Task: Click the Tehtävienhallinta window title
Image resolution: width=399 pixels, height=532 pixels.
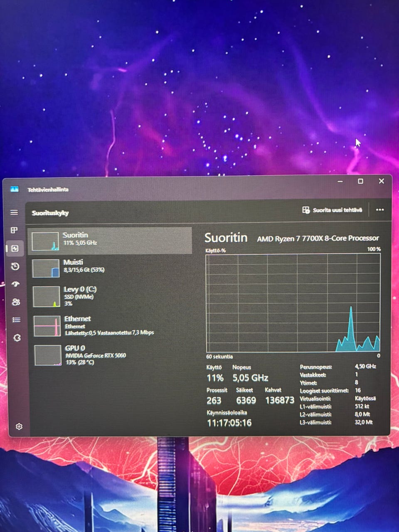Action: pyautogui.click(x=48, y=190)
